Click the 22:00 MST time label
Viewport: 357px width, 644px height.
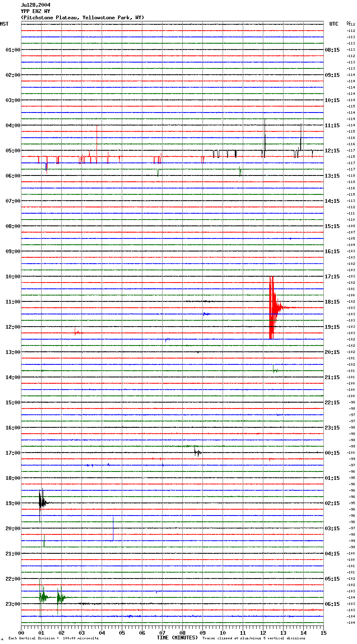point(13,579)
